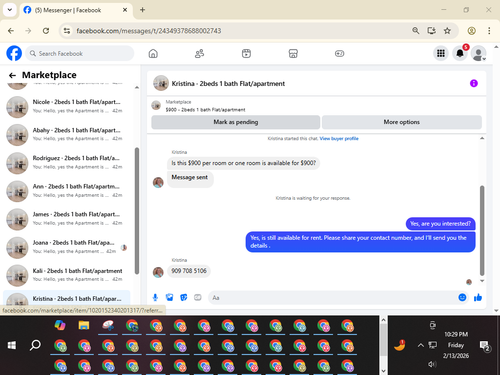Open a new browser tab
500x375 pixels.
tap(142, 10)
